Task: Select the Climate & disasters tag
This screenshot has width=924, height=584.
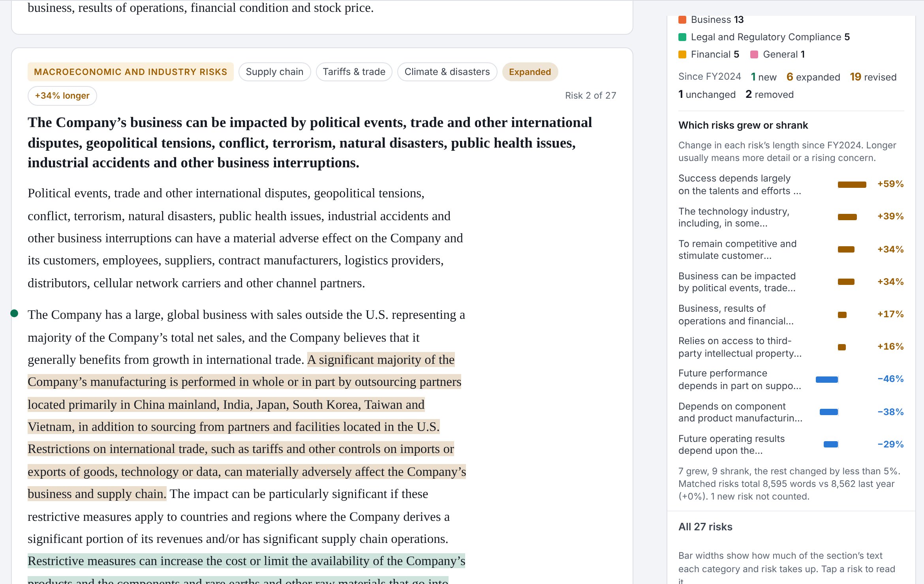Action: pyautogui.click(x=447, y=72)
